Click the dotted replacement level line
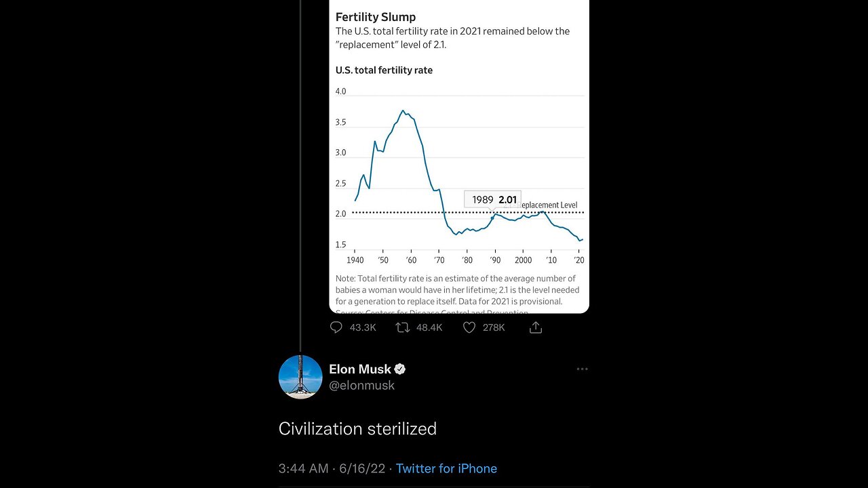 pos(468,213)
